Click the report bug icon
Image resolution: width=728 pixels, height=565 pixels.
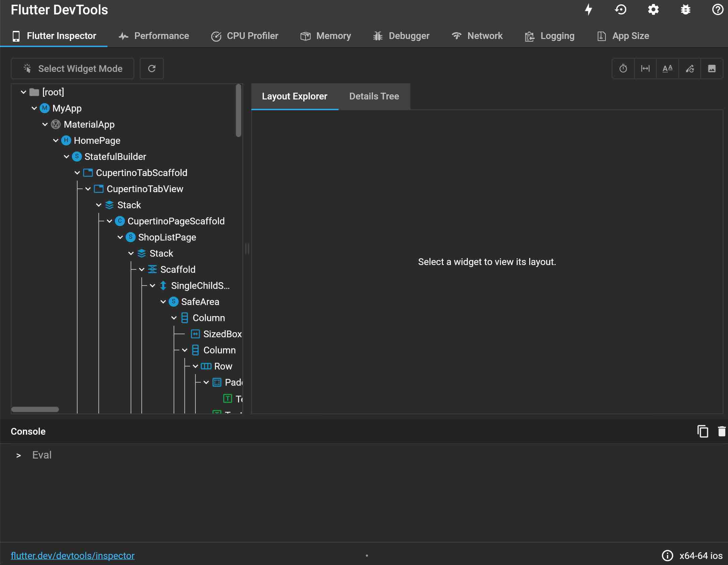coord(685,9)
